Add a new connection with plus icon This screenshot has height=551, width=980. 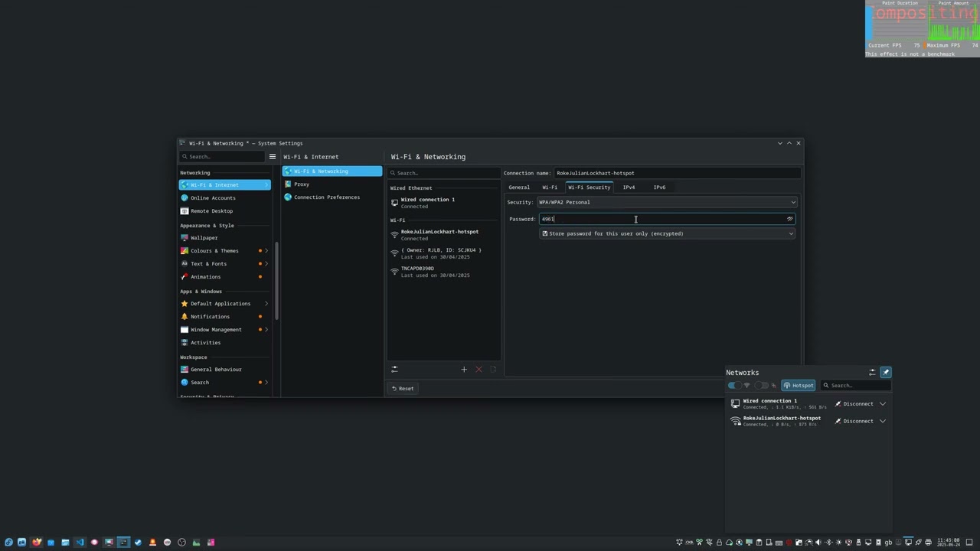coord(463,370)
